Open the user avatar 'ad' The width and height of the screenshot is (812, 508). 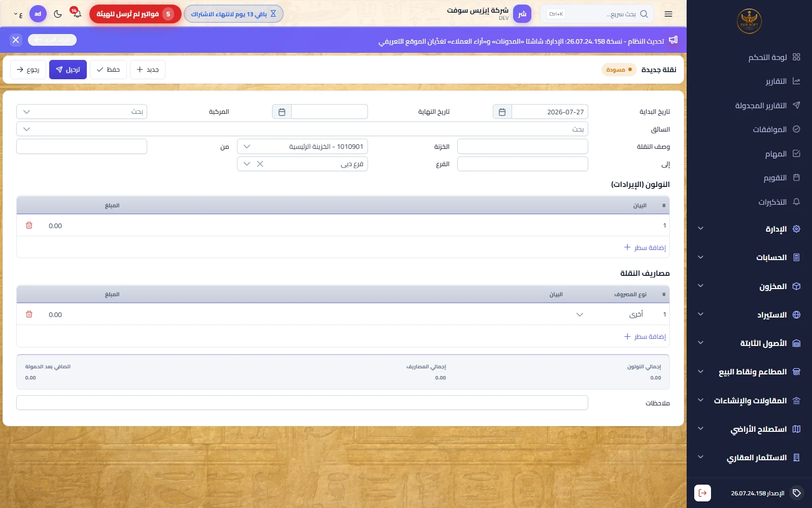(38, 14)
